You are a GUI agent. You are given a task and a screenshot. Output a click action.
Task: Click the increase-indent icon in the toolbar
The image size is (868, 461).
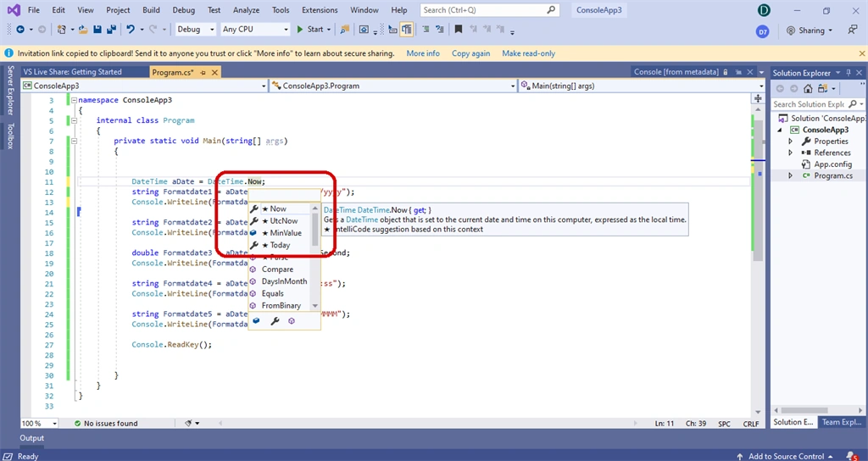[426, 30]
